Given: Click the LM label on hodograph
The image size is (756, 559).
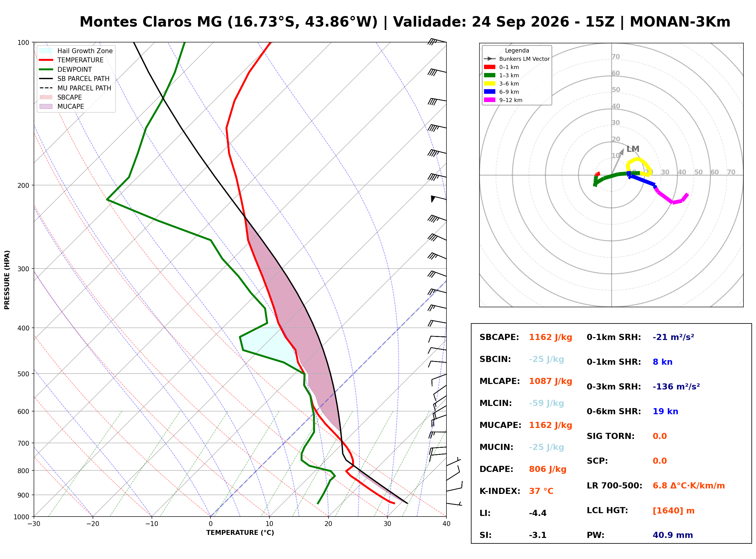Looking at the screenshot, I should click(633, 149).
